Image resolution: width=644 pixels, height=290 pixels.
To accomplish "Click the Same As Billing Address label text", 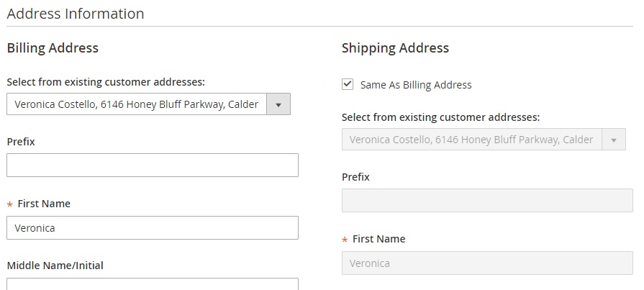I will [415, 85].
